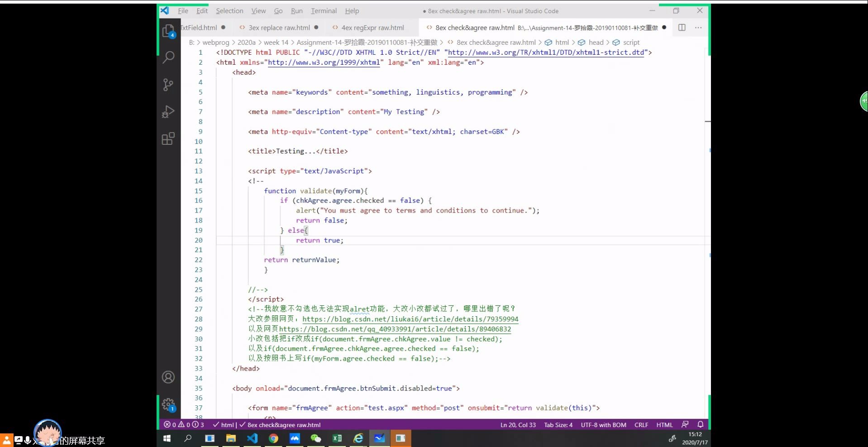This screenshot has height=447, width=868.
Task: Click the week 14 breadcrumb segment
Action: (x=276, y=43)
